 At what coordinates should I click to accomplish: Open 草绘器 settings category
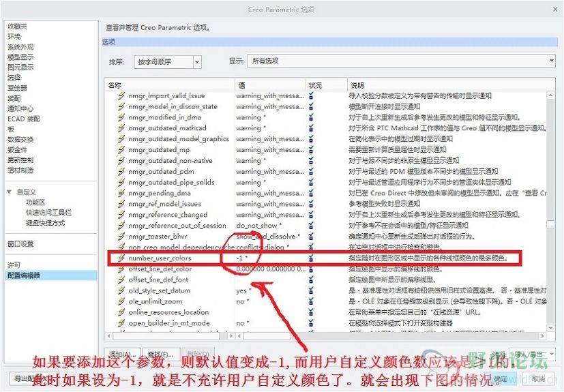[17, 88]
